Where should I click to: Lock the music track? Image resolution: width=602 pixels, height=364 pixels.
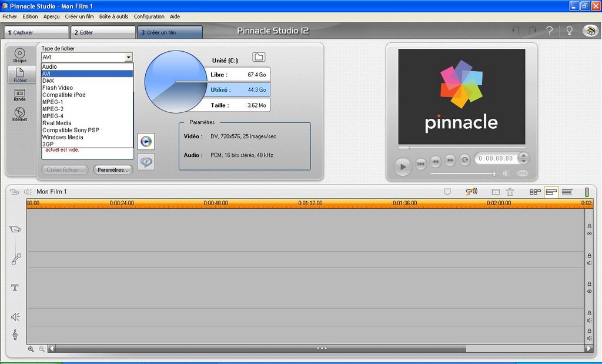click(589, 330)
